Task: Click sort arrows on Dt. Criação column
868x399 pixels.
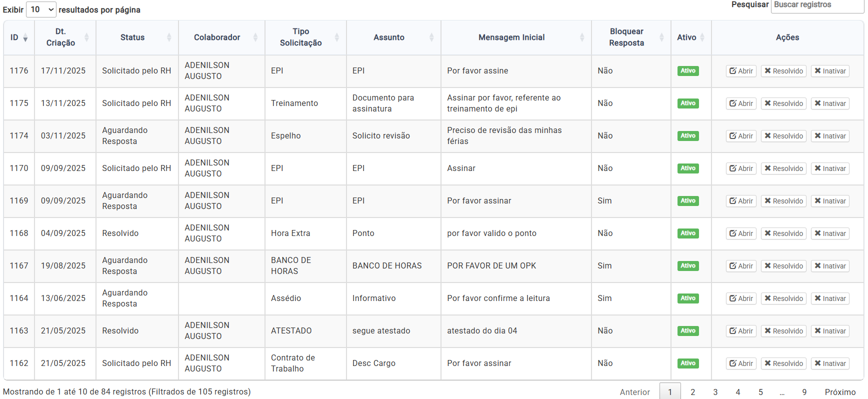Action: 86,37
